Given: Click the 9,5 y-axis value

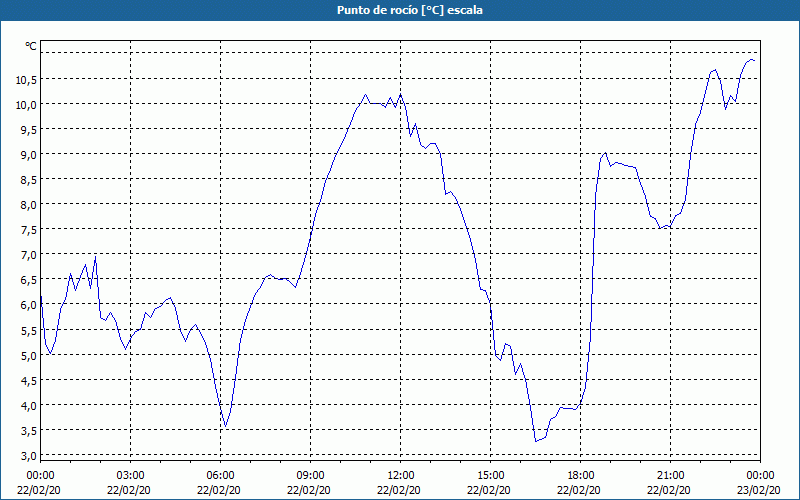Looking at the screenshot, I should 28,130.
